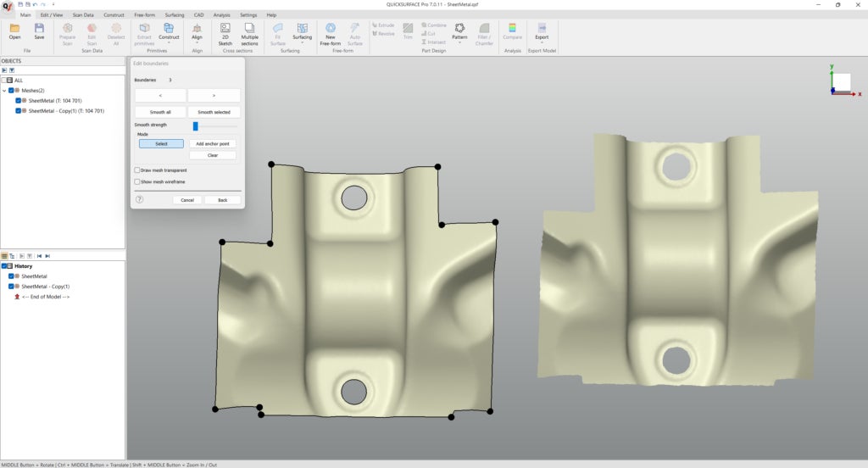This screenshot has height=468, width=868.
Task: Click the QuickSurface application logo button
Action: coord(7,7)
